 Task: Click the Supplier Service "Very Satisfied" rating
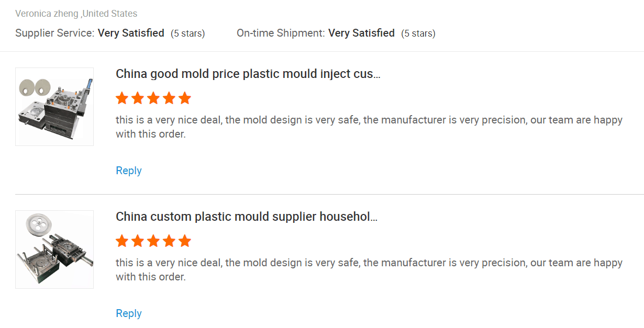[x=131, y=33]
